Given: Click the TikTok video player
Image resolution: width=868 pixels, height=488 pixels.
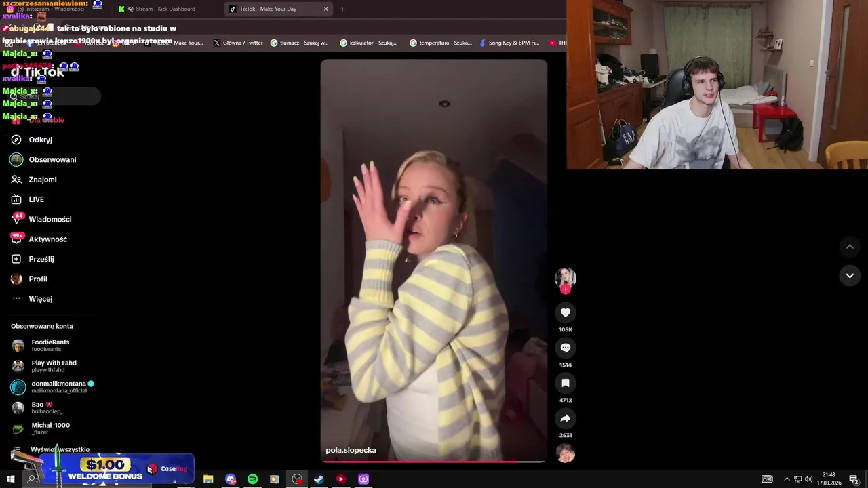Looking at the screenshot, I should pyautogui.click(x=433, y=260).
